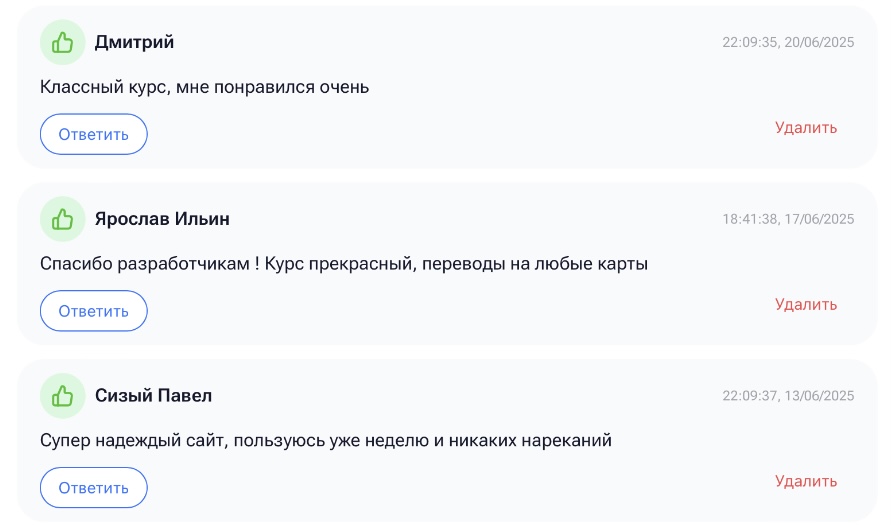Click thumbs-up icon beside Сизый Павел
The width and height of the screenshot is (891, 525).
(x=63, y=396)
